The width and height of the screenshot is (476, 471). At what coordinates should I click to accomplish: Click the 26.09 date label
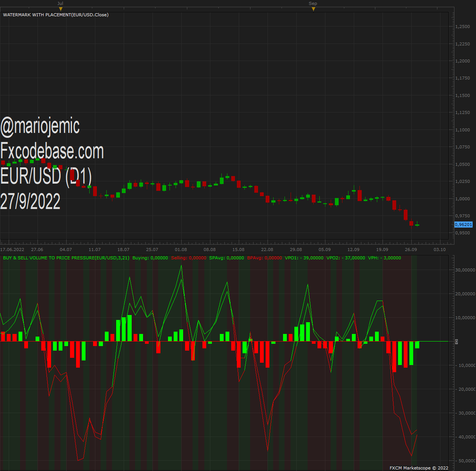click(411, 250)
